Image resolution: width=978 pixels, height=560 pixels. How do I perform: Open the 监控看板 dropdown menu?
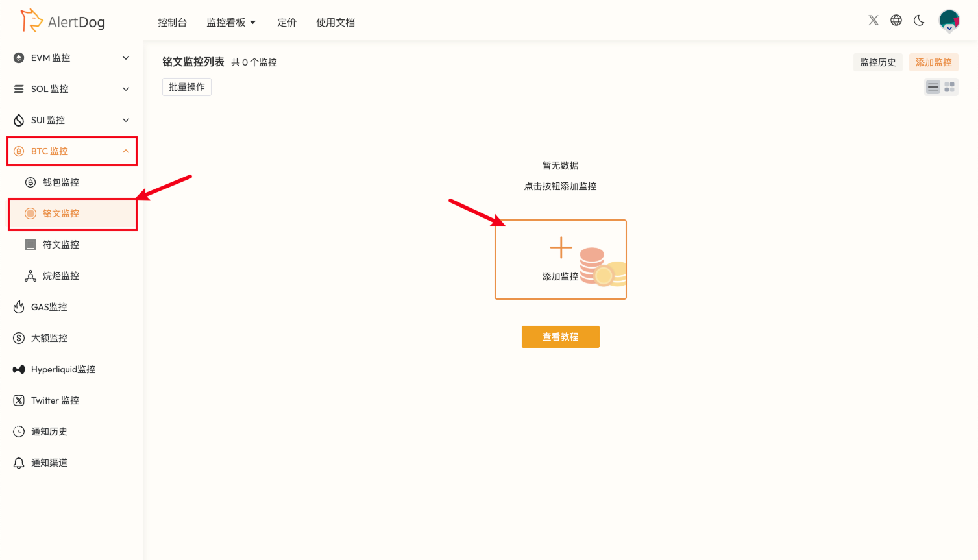click(231, 21)
